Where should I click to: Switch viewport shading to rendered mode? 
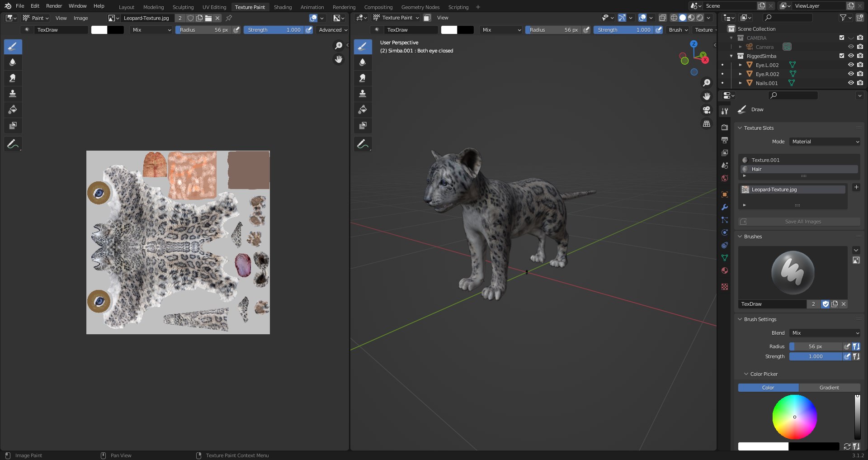click(x=700, y=18)
